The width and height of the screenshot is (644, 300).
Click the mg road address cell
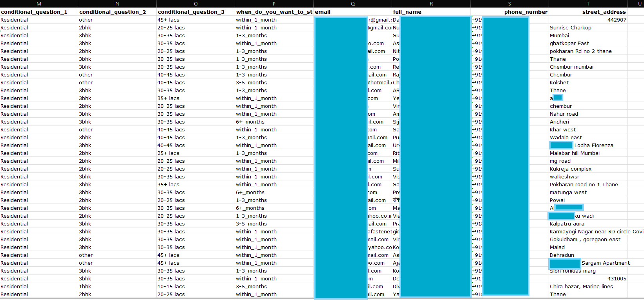pyautogui.click(x=588, y=161)
